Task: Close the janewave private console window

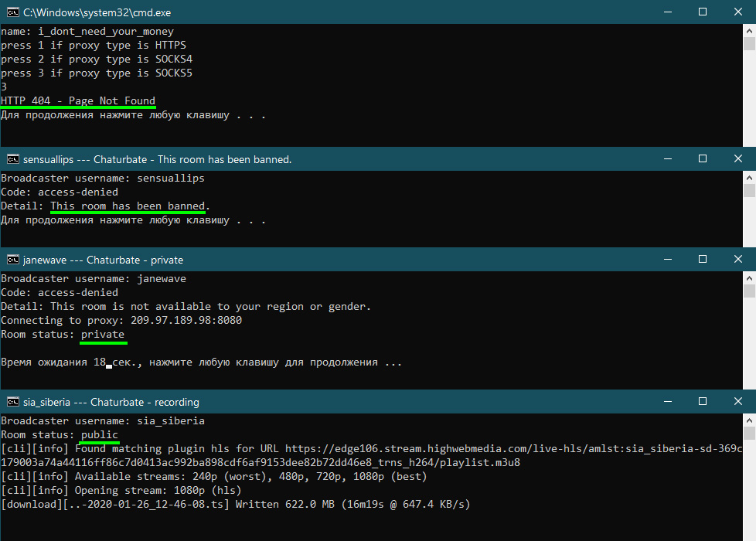Action: (738, 259)
